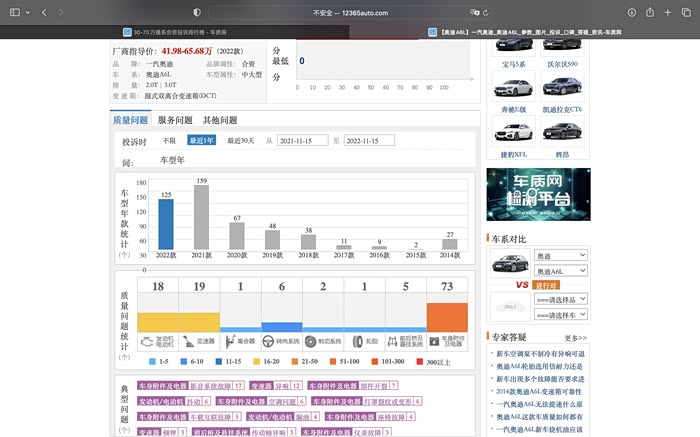The height and width of the screenshot is (437, 700).
Task: Open the 请选择品 comparison brand dropdown
Action: 559,300
